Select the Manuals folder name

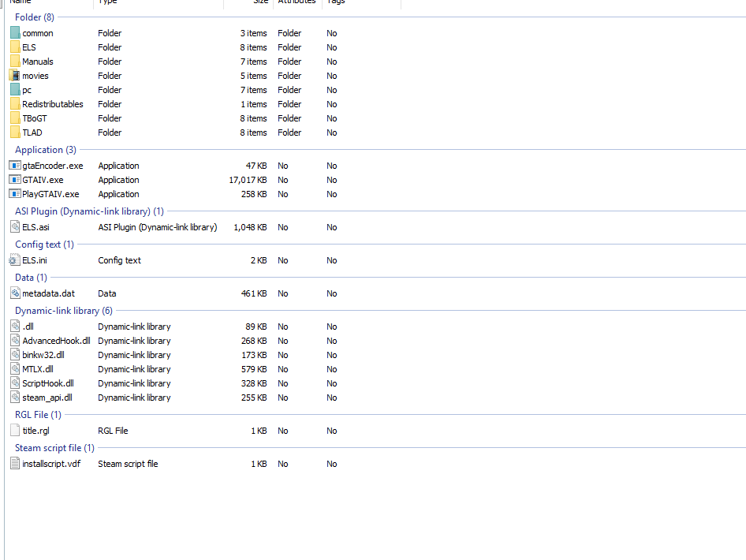point(38,62)
